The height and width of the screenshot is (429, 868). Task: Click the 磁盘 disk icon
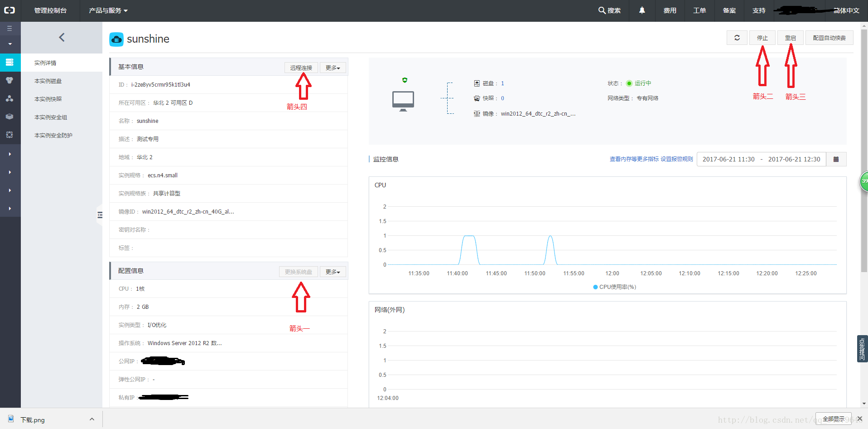click(477, 83)
